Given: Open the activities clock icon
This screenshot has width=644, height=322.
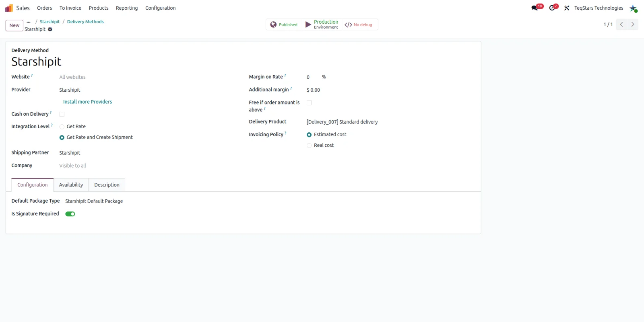Looking at the screenshot, I should coord(552,8).
